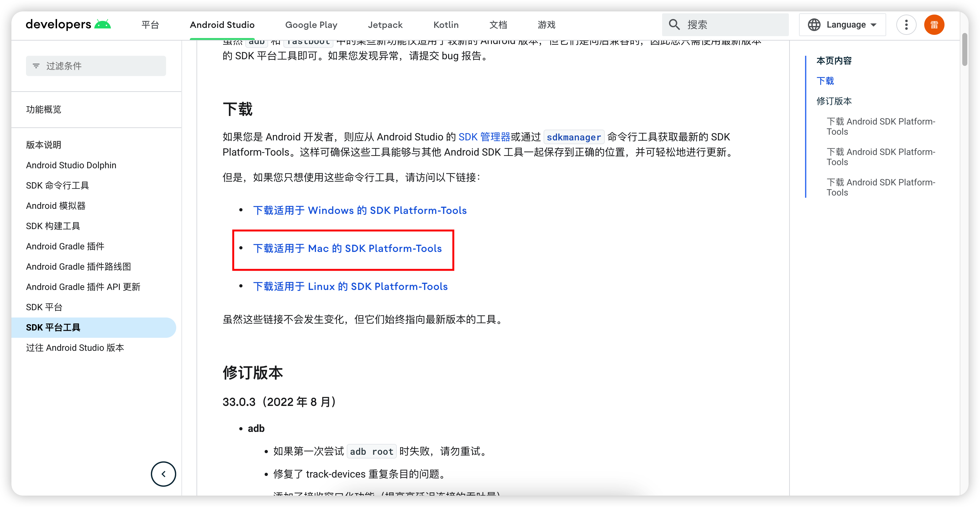This screenshot has width=980, height=507.
Task: Switch to Google Play tab
Action: coord(311,25)
